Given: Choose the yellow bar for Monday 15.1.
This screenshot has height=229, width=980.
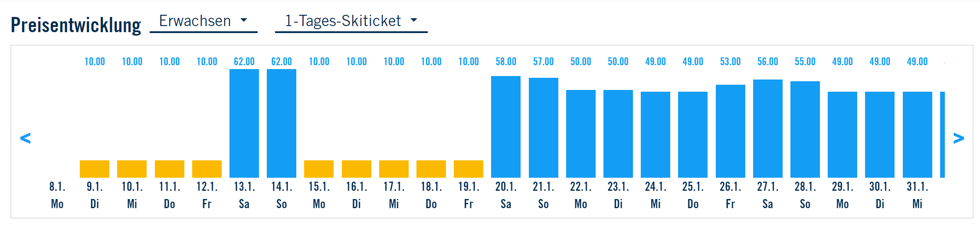Looking at the screenshot, I should click(319, 169).
